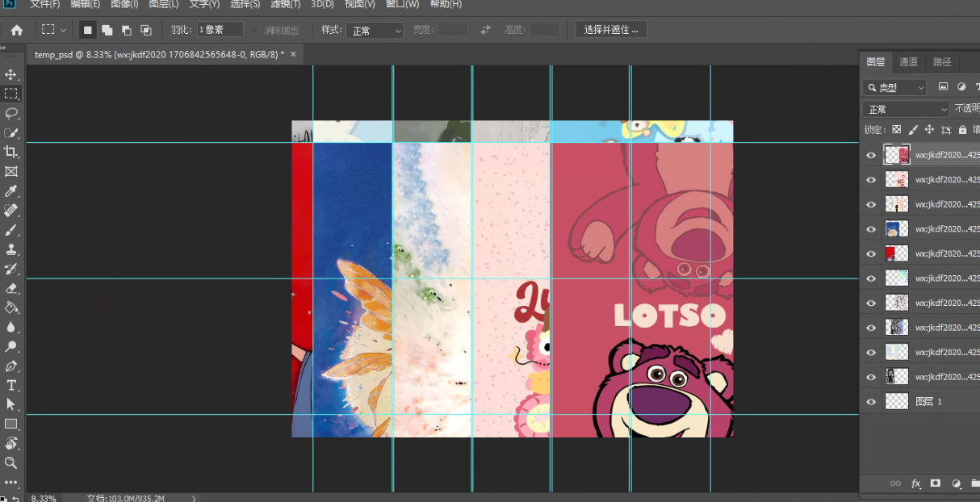Select the Spot Healing Brush tool
Viewport: 980px width, 502px height.
(x=11, y=211)
